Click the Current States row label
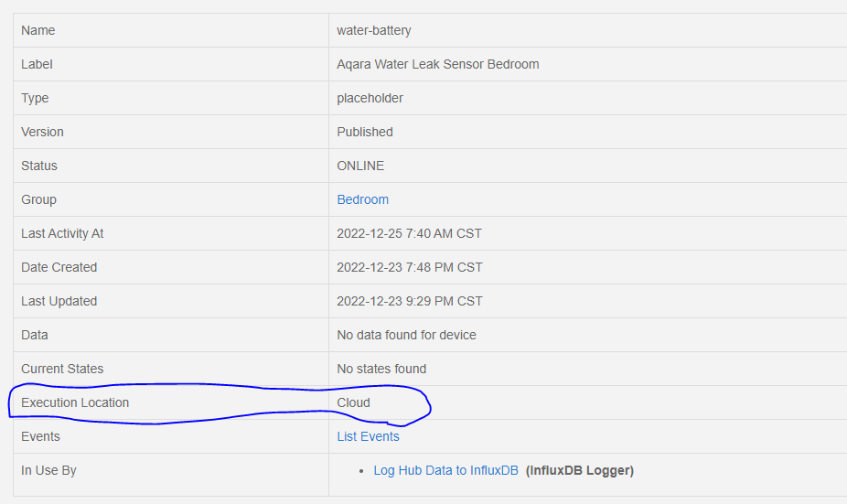 point(62,369)
